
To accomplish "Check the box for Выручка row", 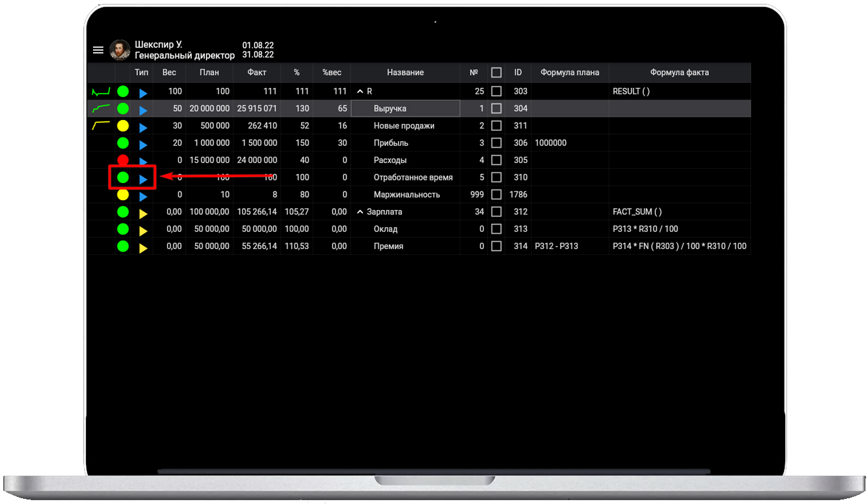I will coord(496,109).
